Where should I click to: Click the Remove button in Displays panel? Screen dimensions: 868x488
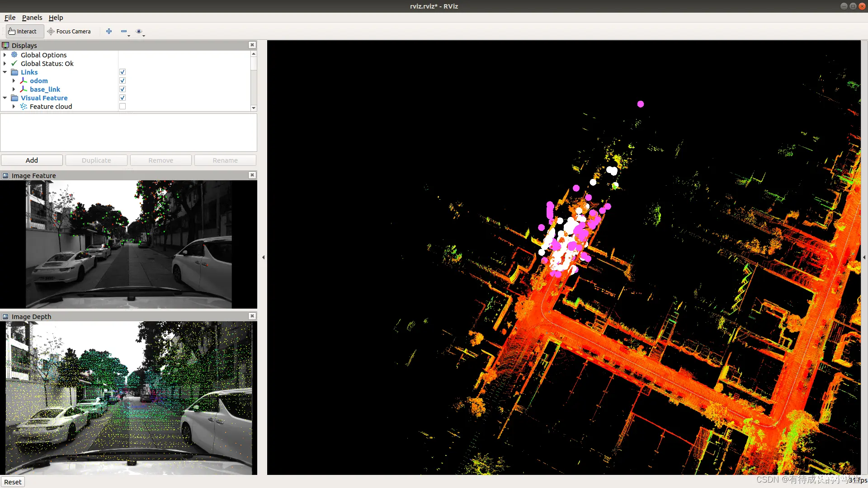[160, 160]
